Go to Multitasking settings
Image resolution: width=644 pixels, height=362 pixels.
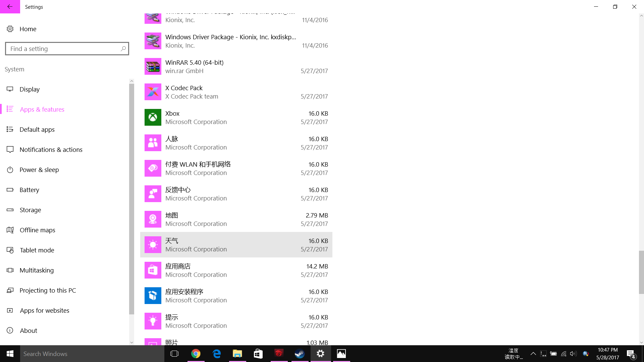[64, 270]
